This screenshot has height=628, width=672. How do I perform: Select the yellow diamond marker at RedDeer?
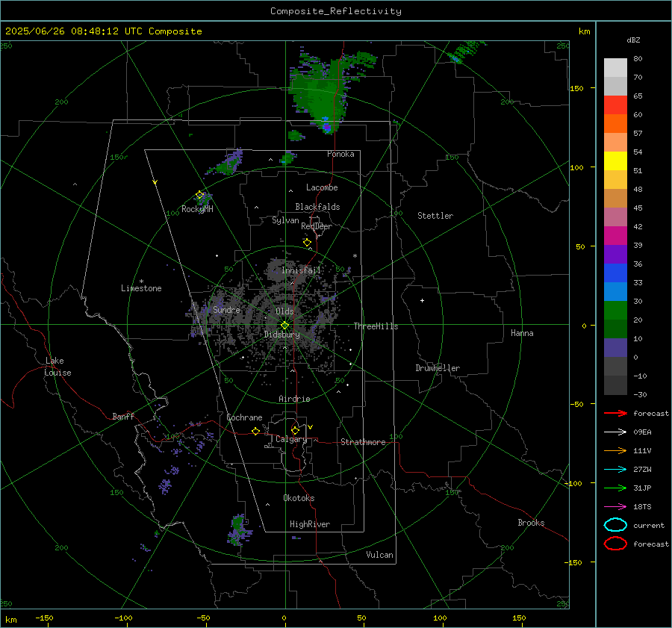[307, 243]
